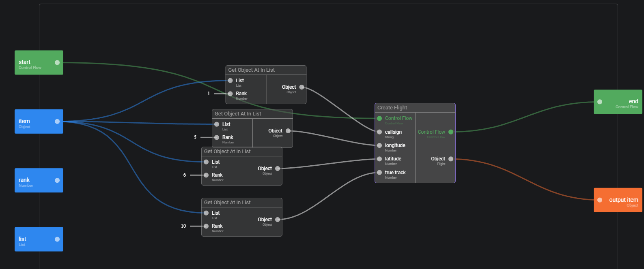Image resolution: width=644 pixels, height=269 pixels.
Task: Click the Rank constant value 5
Action: click(x=195, y=137)
